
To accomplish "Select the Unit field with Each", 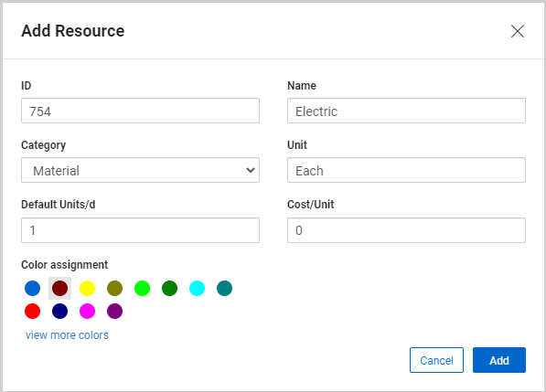I will coord(406,170).
